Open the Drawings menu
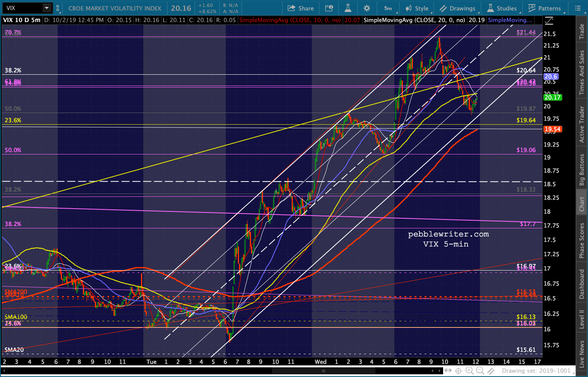Viewport: 588px width, 377px height. point(457,8)
